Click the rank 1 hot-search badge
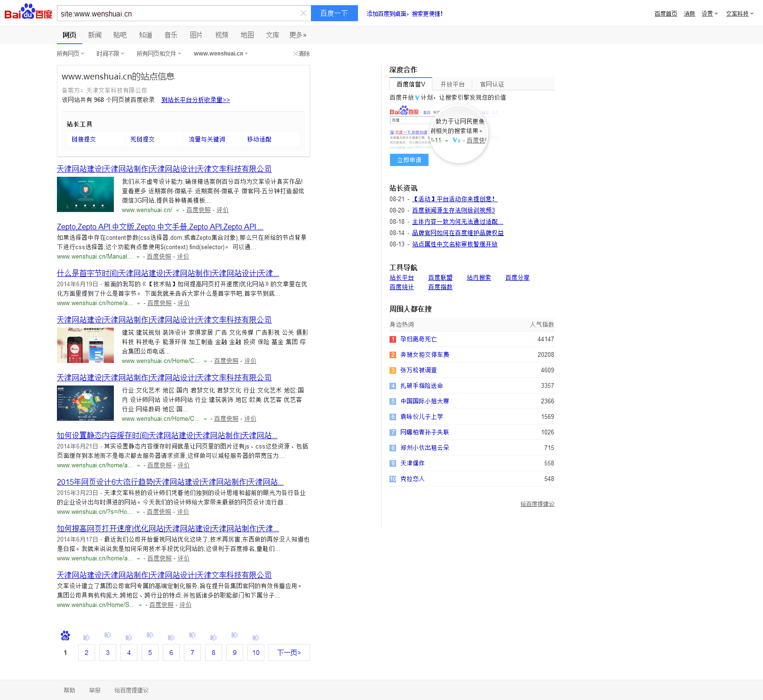763x700 pixels. [393, 339]
